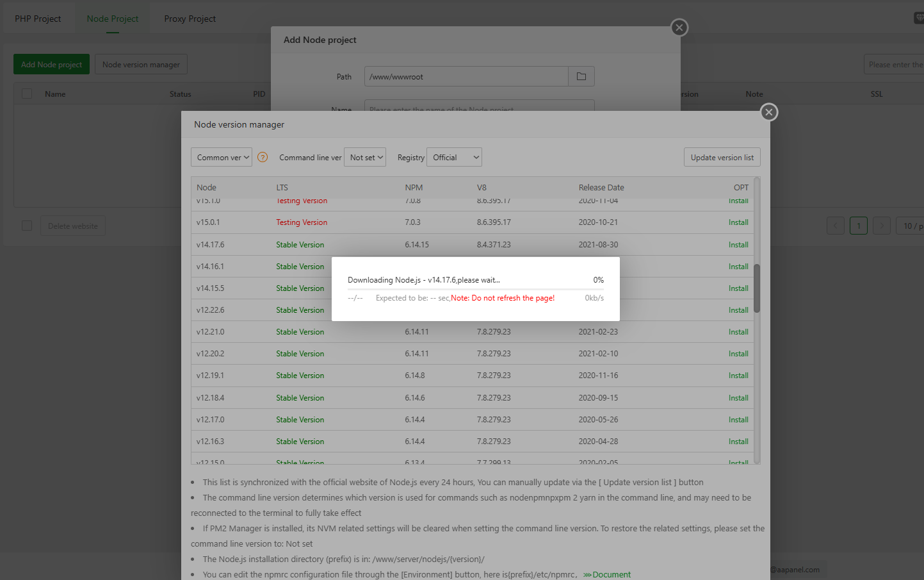Click the V8 column header
This screenshot has height=580, width=924.
(482, 188)
